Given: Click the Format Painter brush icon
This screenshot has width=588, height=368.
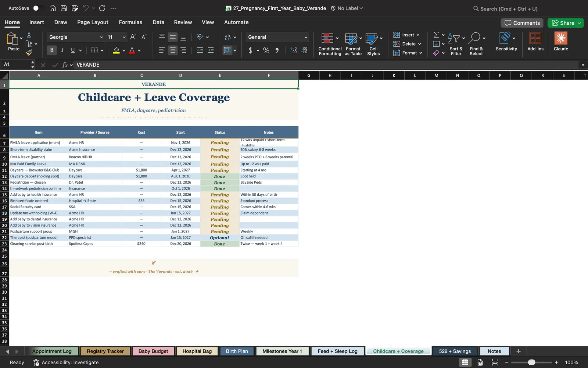Looking at the screenshot, I should click(29, 52).
